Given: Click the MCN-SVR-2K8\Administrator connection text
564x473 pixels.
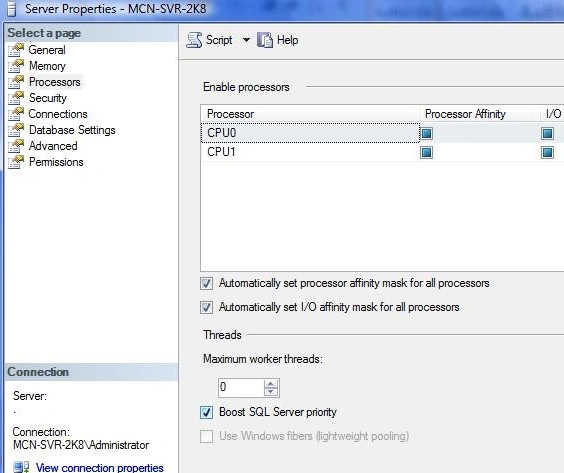Looking at the screenshot, I should (81, 445).
